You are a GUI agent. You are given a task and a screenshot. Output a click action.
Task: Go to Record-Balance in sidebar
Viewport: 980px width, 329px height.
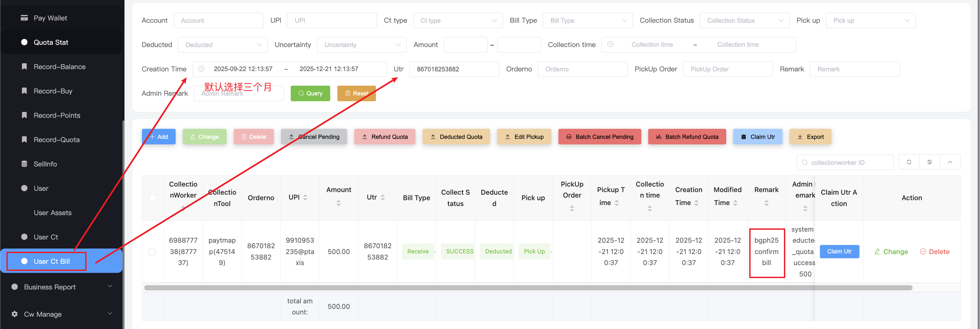pos(59,67)
